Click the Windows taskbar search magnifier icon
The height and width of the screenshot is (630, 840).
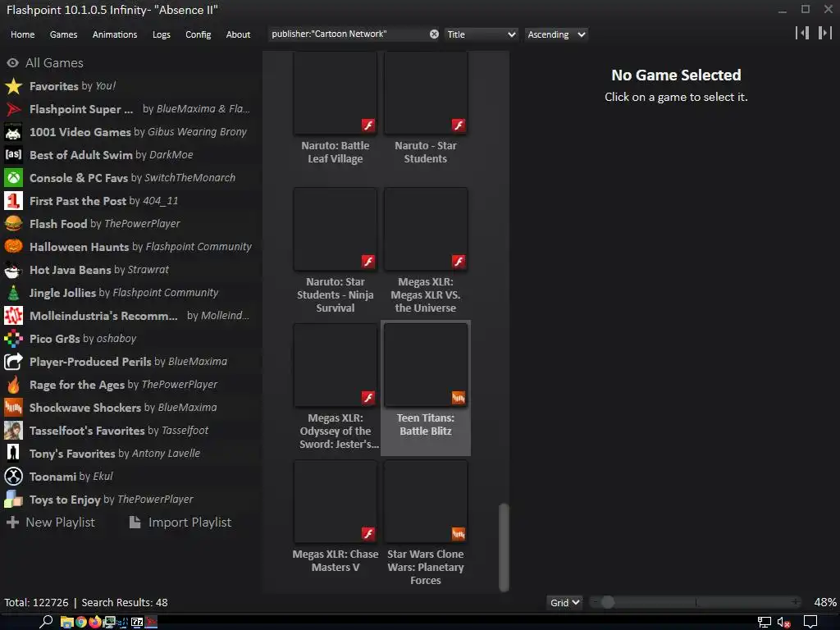click(46, 622)
